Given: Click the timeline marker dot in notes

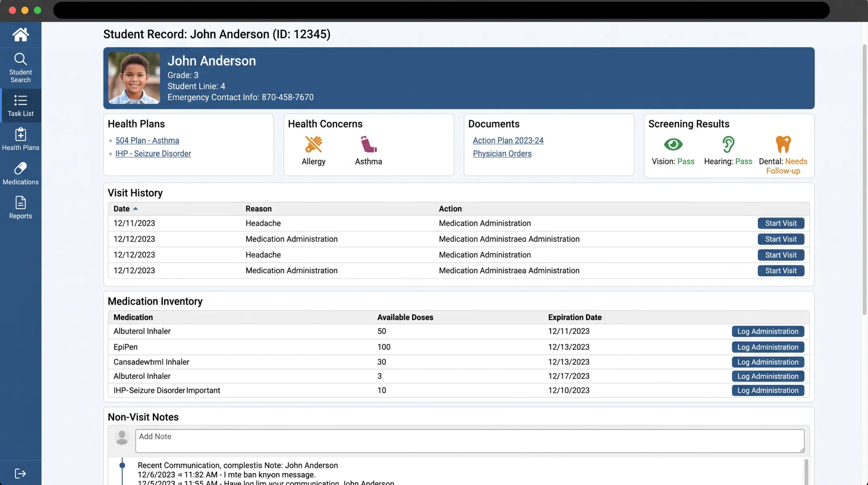Looking at the screenshot, I should pyautogui.click(x=122, y=465).
